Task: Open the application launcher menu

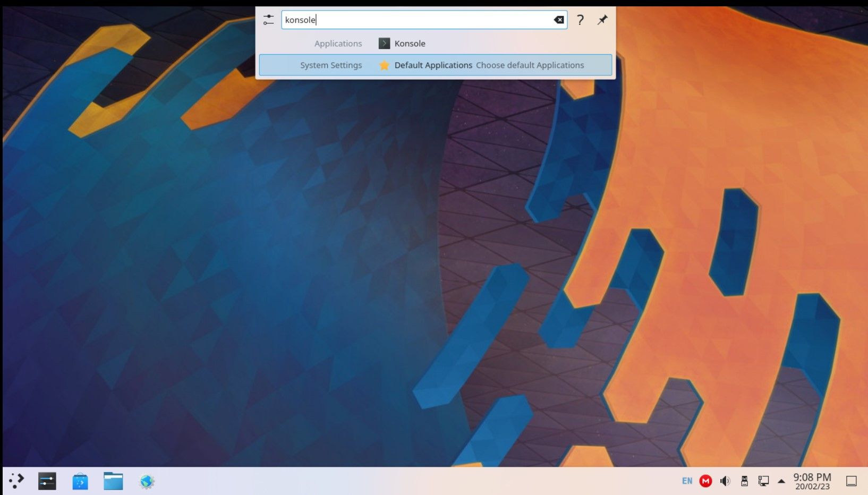Action: (16, 481)
